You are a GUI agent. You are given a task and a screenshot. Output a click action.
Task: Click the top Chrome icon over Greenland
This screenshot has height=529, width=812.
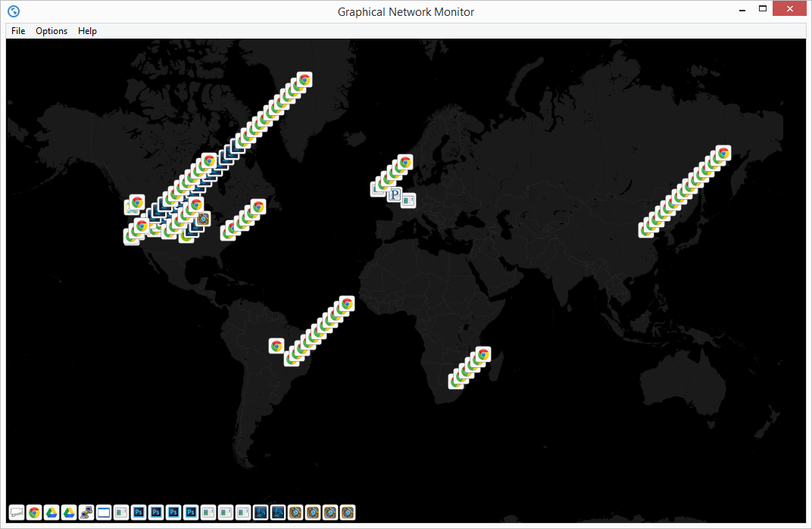point(304,79)
